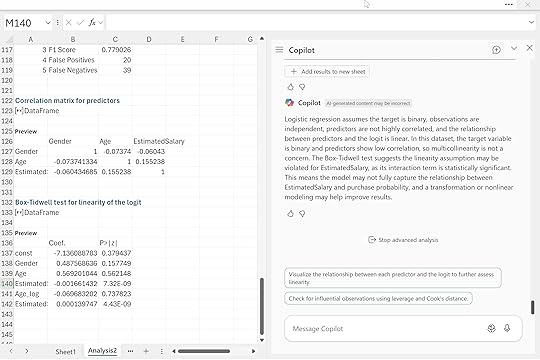Image resolution: width=540 pixels, height=360 pixels.
Task: Close the Copilot pane
Action: click(x=530, y=48)
